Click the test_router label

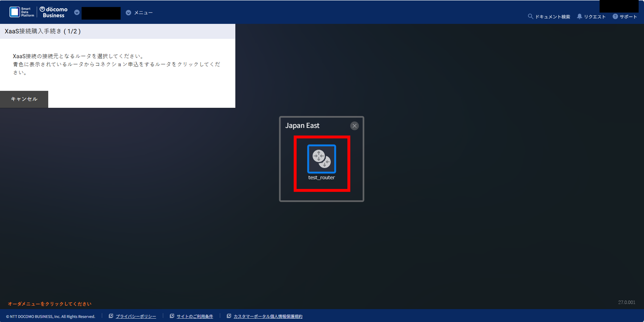[x=322, y=177]
